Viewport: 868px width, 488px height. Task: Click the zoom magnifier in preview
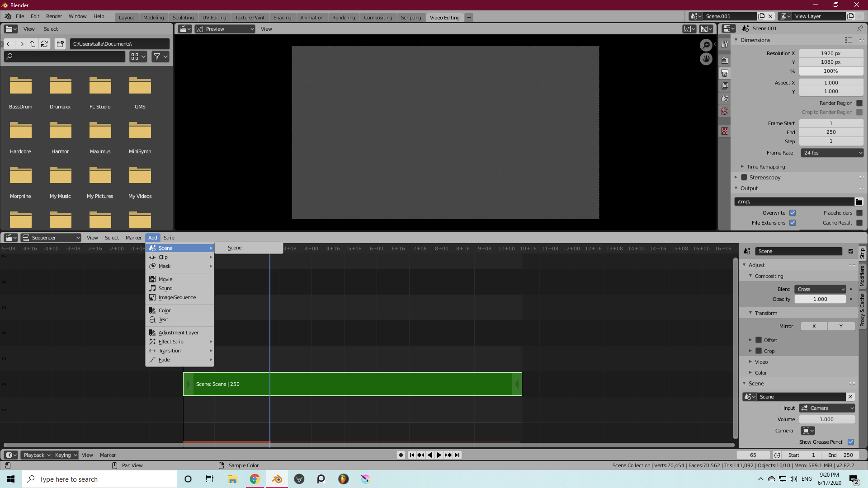click(706, 45)
